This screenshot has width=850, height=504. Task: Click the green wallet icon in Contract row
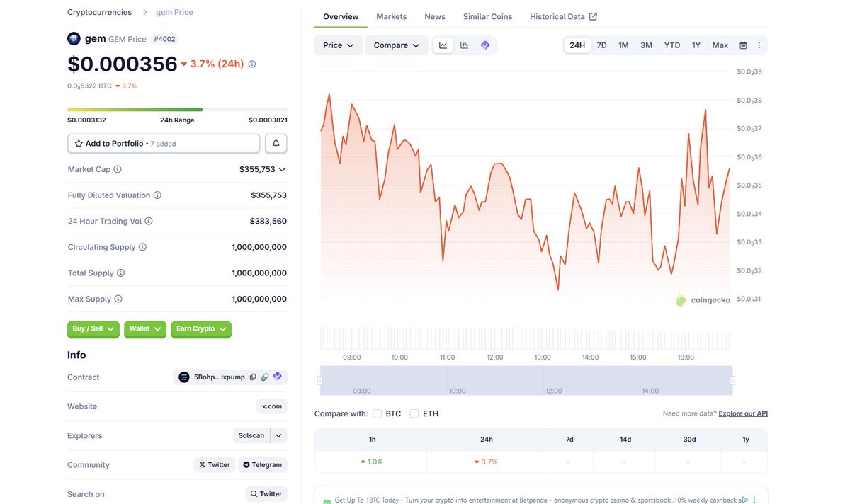(x=264, y=377)
